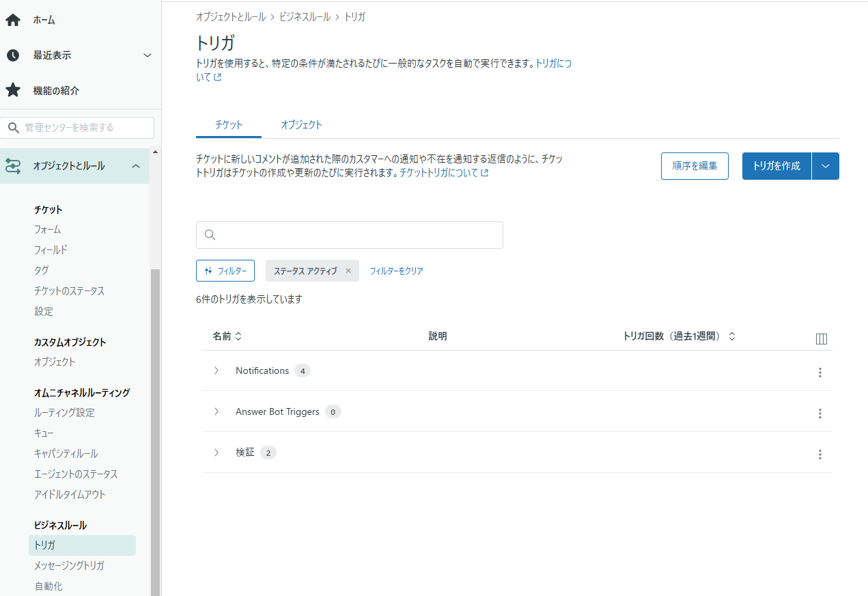
Task: Open the column settings icon
Action: click(822, 339)
